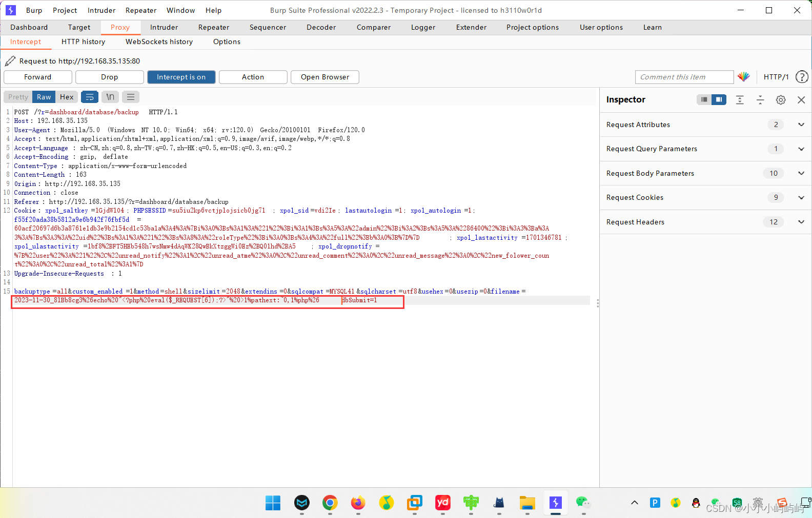Open the Window menu
This screenshot has width=812, height=518.
[181, 10]
